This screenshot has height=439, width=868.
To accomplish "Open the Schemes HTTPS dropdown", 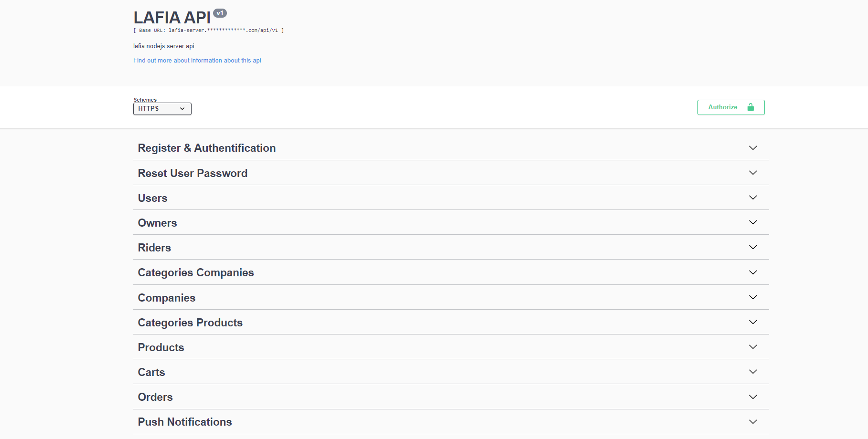I will tap(162, 109).
